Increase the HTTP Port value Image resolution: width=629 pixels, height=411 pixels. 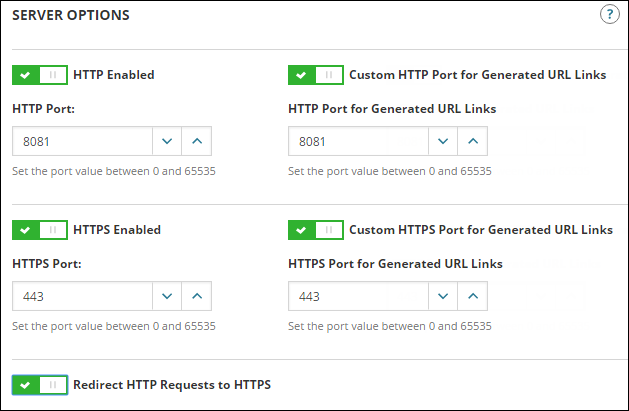(197, 141)
